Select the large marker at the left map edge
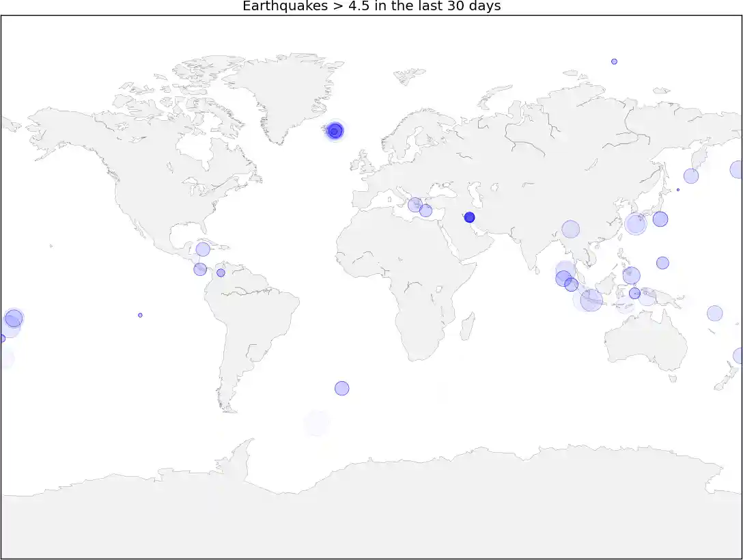This screenshot has height=560, width=743. [x=12, y=318]
